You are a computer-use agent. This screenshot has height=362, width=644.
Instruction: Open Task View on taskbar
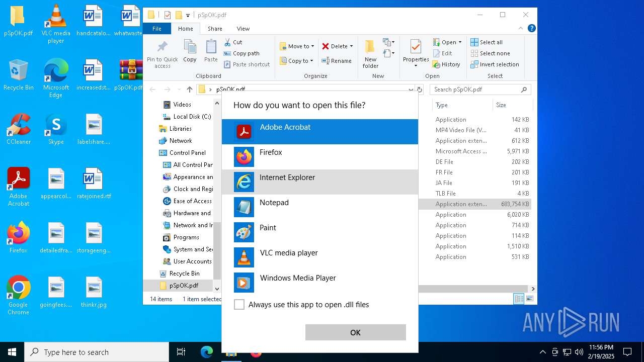tap(181, 352)
